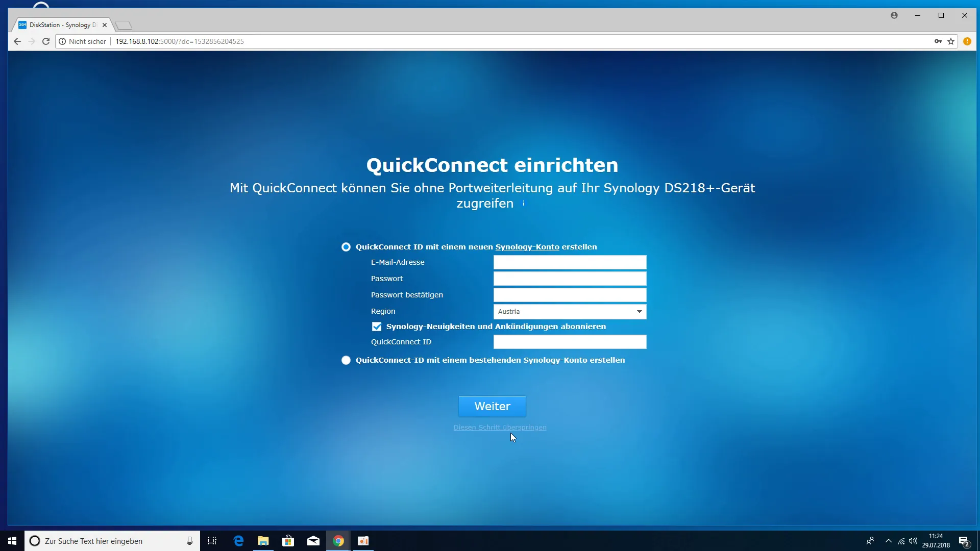The width and height of the screenshot is (980, 551).
Task: Open a new browser tab
Action: pos(124,25)
